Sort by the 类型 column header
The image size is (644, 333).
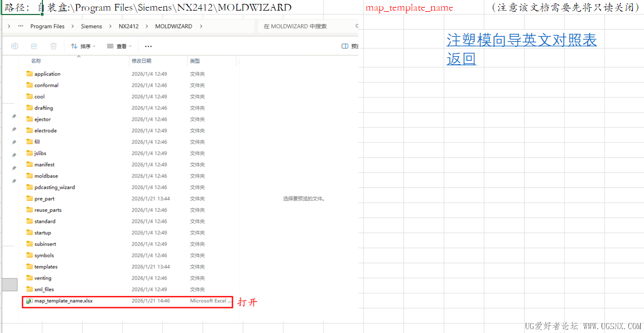click(195, 61)
